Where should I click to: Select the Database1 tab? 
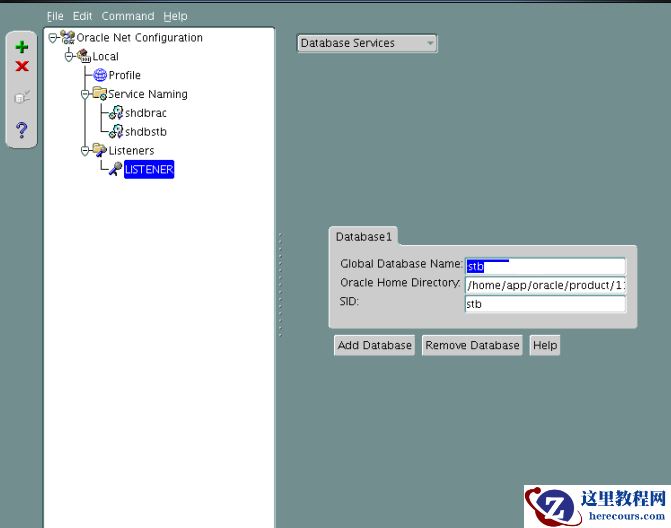coord(364,237)
